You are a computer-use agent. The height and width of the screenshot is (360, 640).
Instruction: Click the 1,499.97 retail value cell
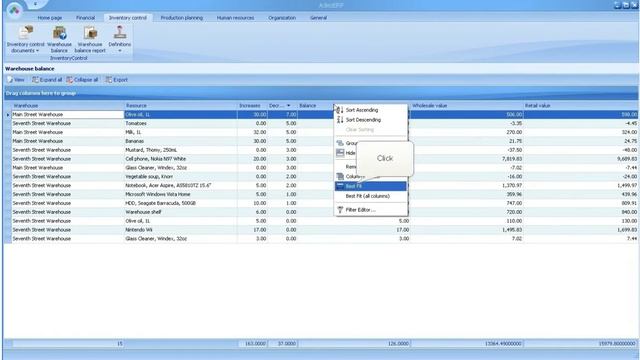pyautogui.click(x=581, y=185)
